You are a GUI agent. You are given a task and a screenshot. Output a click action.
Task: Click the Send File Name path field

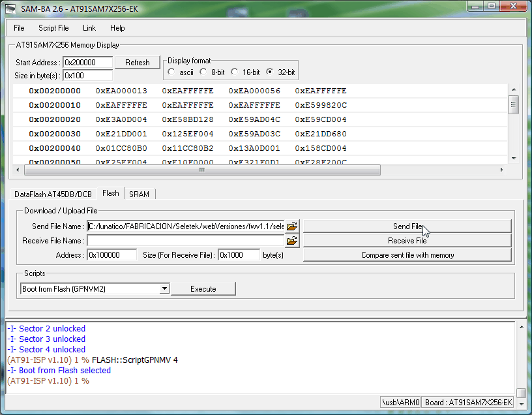click(x=186, y=226)
